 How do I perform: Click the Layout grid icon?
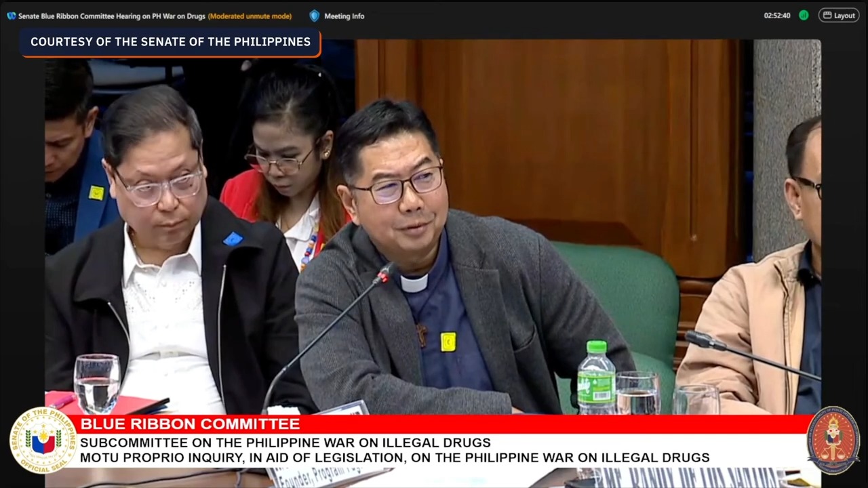827,16
